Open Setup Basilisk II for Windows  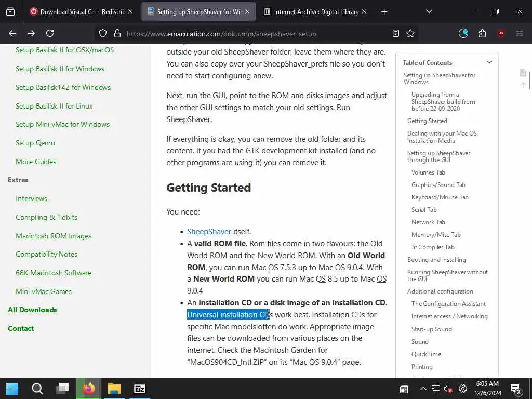(x=60, y=69)
